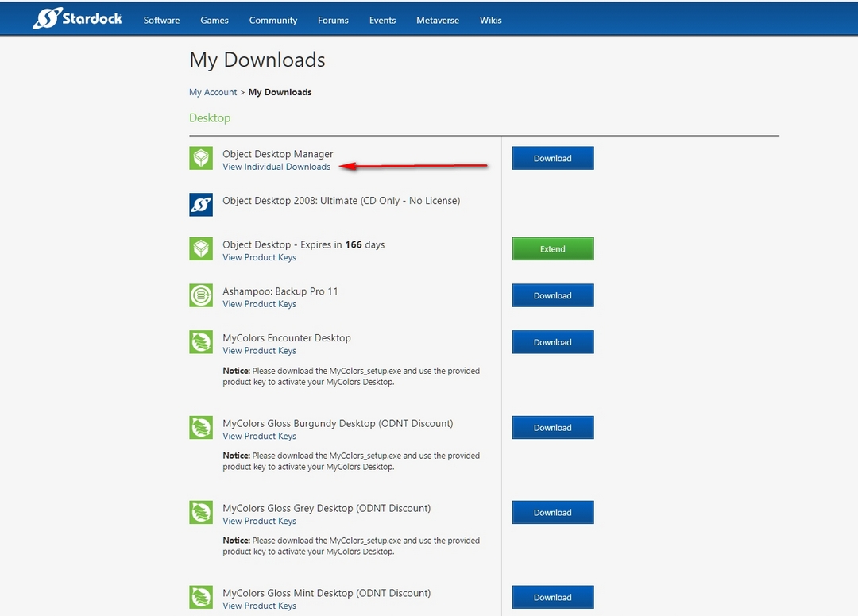Viewport: 858px width, 616px height.
Task: Click the MyColors Gloss Grey Desktop icon
Action: (201, 512)
